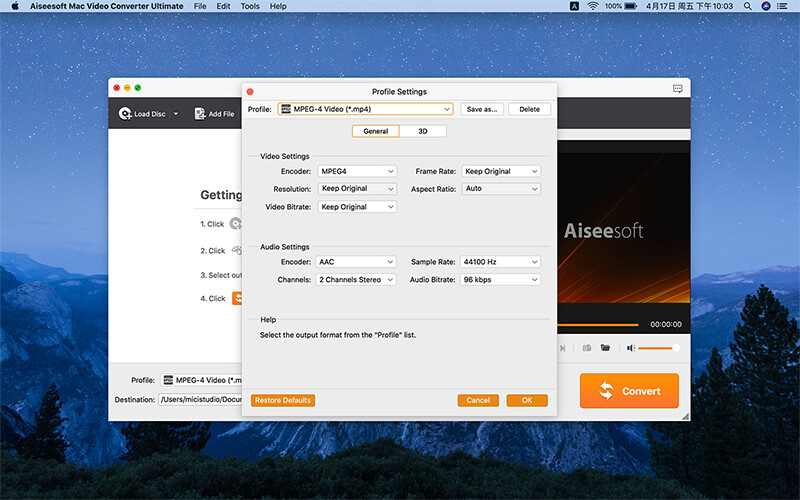The image size is (800, 500).
Task: Open Resolution dropdown
Action: (x=357, y=189)
